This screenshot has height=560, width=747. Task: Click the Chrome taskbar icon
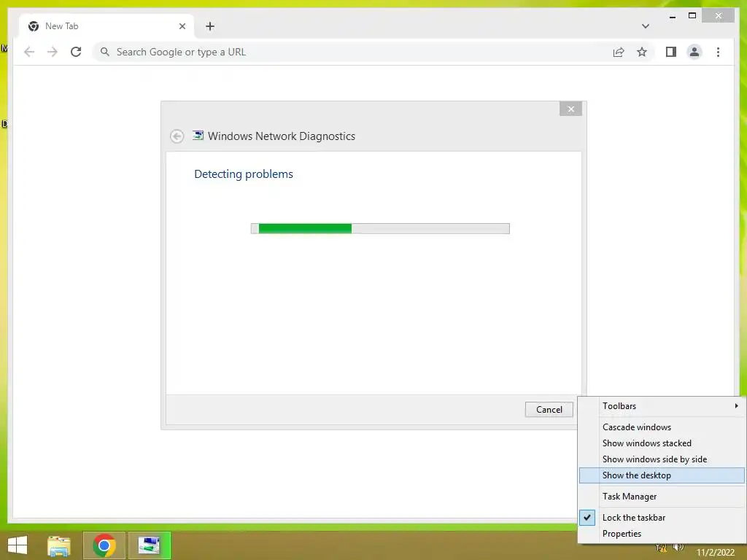click(x=104, y=545)
